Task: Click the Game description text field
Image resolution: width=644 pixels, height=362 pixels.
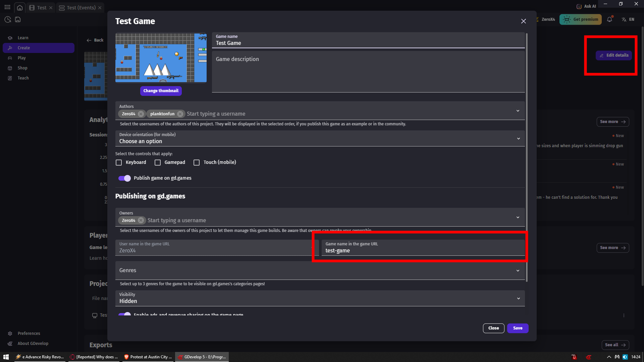Action: [368, 72]
